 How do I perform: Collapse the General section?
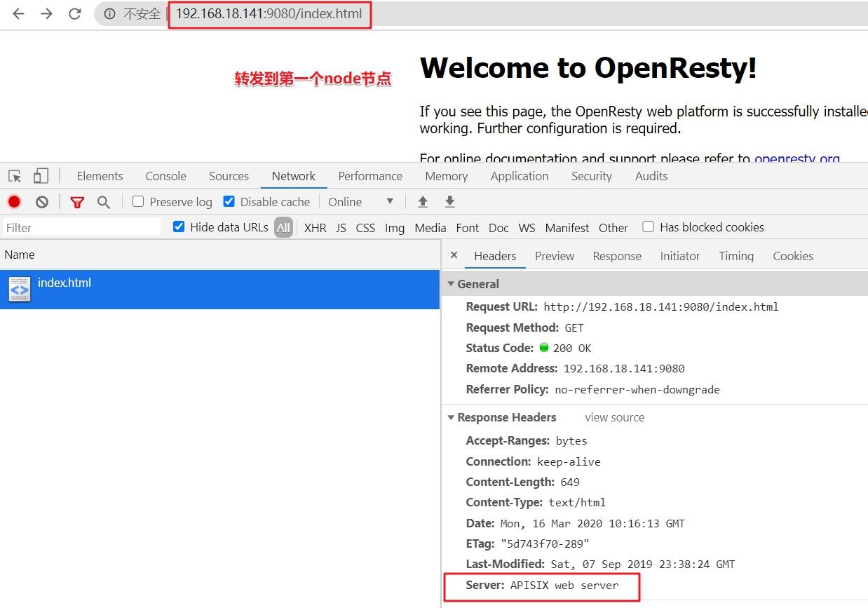(452, 284)
